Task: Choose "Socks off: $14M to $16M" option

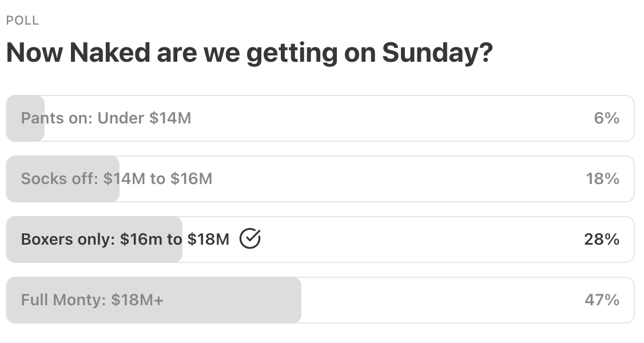Action: pos(117,179)
